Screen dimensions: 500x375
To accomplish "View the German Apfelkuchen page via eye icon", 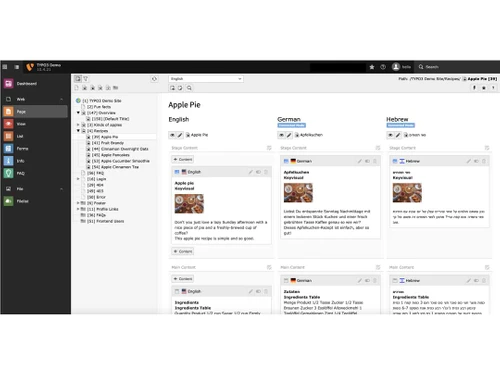I will pyautogui.click(x=281, y=135).
